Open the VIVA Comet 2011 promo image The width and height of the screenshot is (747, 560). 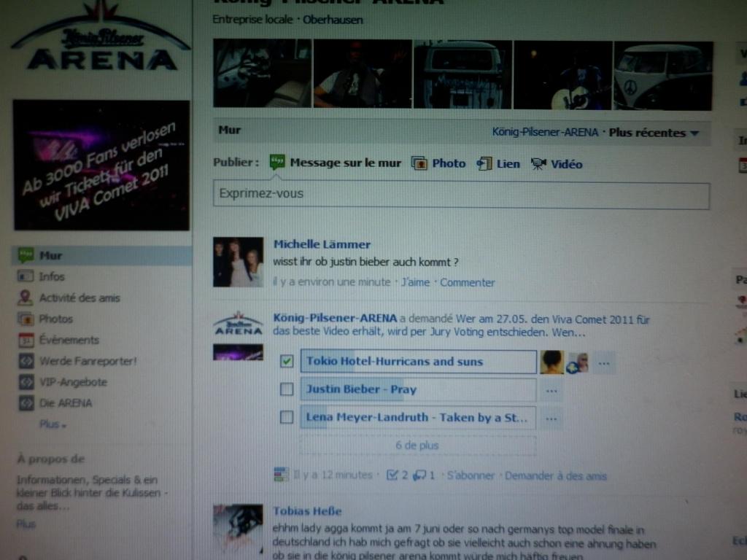click(x=101, y=165)
